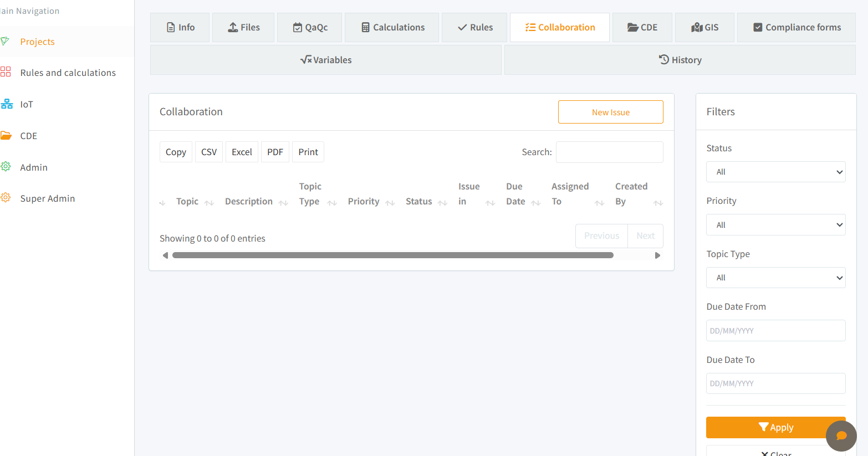Open the QaQc tab

pyautogui.click(x=309, y=27)
